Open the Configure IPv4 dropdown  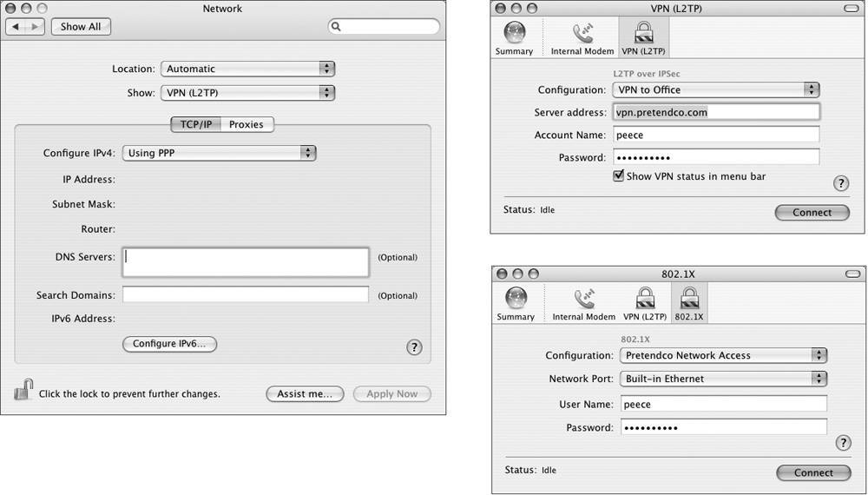(x=220, y=153)
